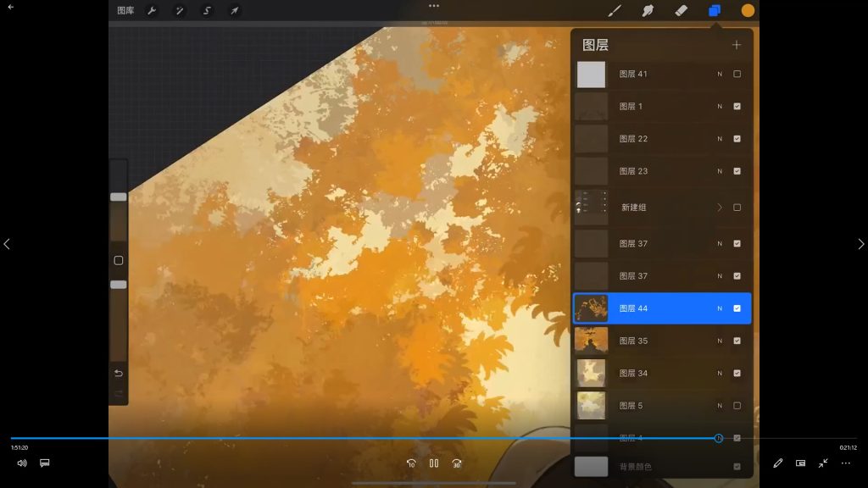Select the Brush tool in top bar
868x488 pixels.
click(615, 11)
